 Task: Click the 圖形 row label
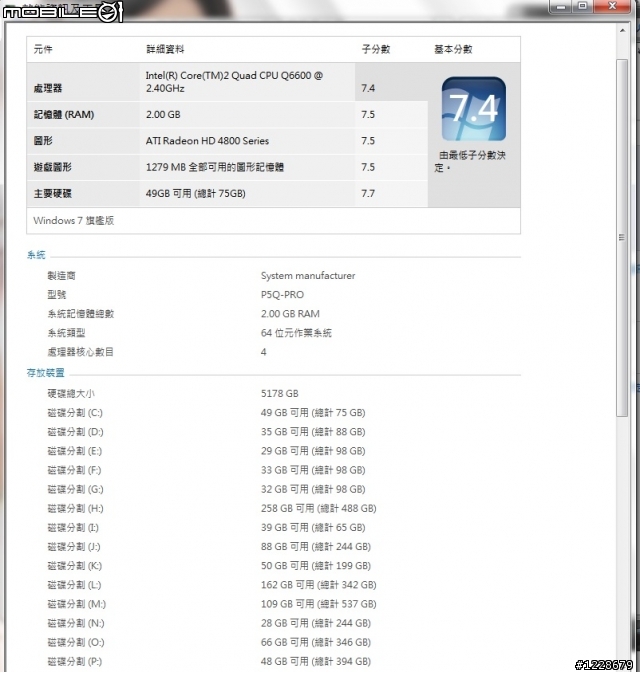point(42,141)
